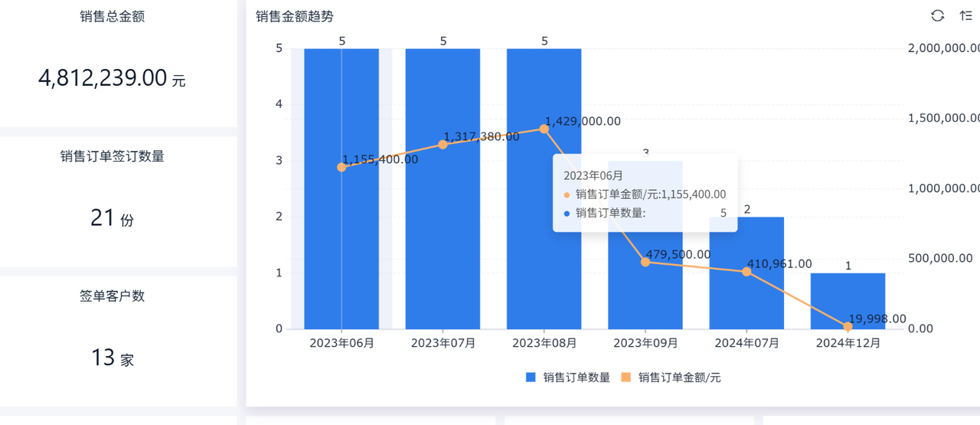Click the refresh icon for 销售金额趋势 chart
This screenshot has width=980, height=425.
[x=937, y=16]
